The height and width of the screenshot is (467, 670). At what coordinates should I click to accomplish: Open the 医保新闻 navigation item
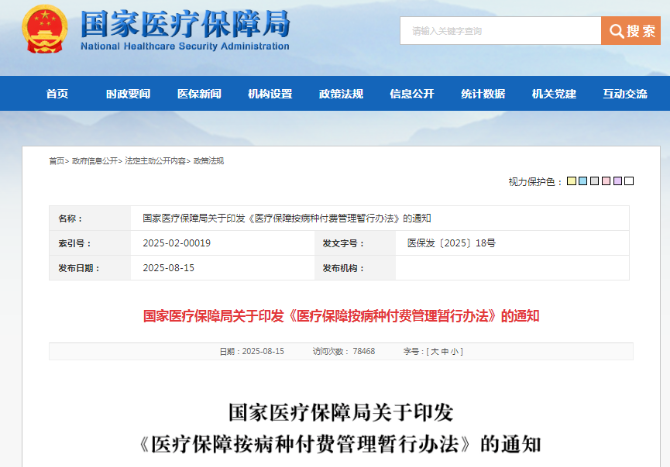click(199, 94)
